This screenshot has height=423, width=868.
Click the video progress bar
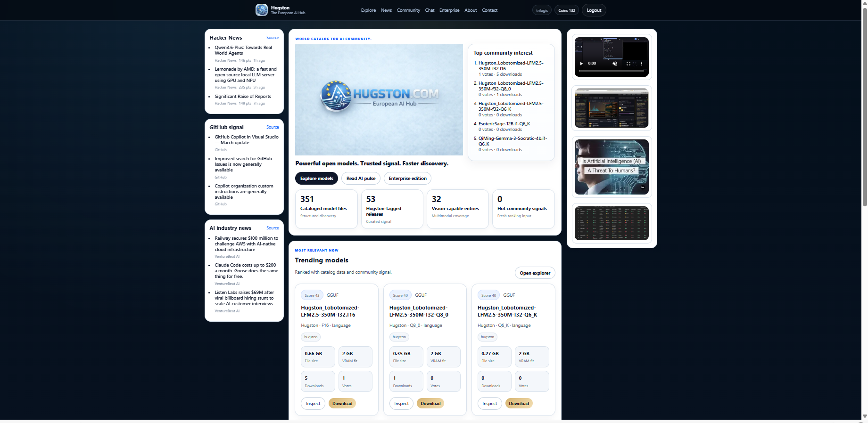click(612, 71)
